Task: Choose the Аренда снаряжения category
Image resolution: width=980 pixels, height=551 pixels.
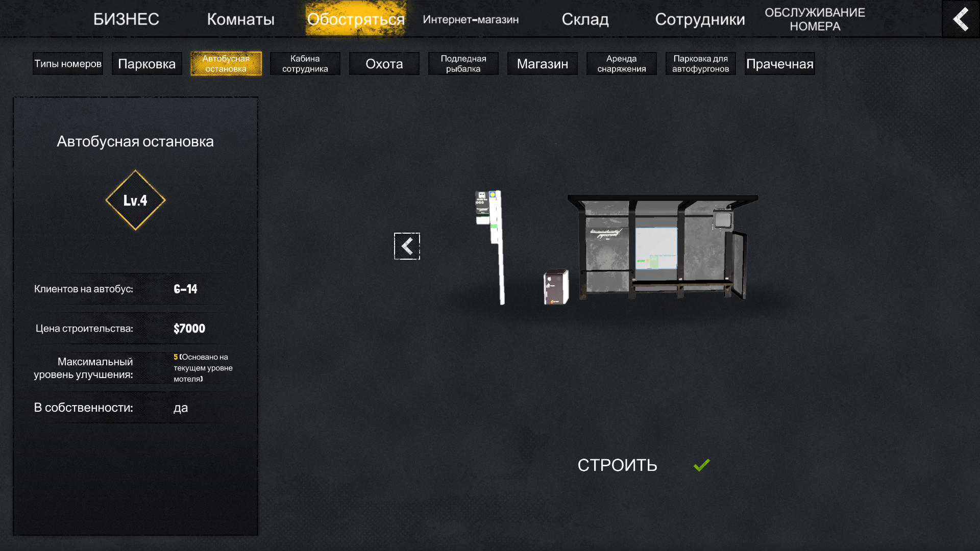Action: coord(622,64)
